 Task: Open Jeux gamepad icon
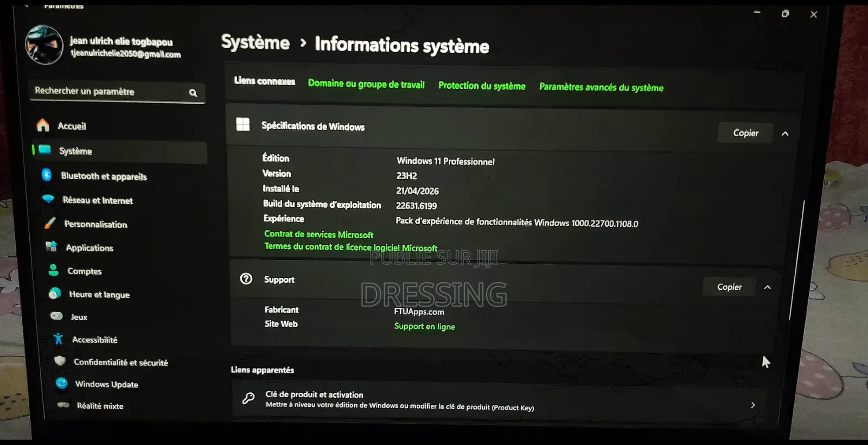click(56, 316)
